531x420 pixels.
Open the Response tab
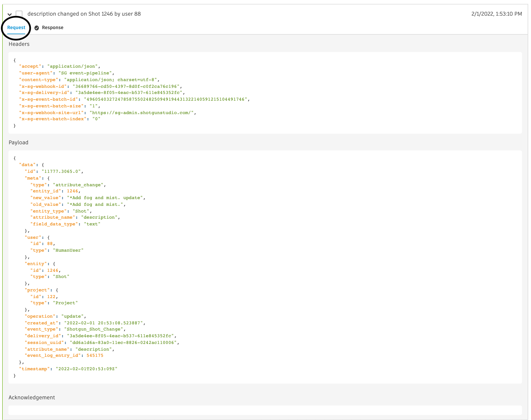click(x=53, y=27)
